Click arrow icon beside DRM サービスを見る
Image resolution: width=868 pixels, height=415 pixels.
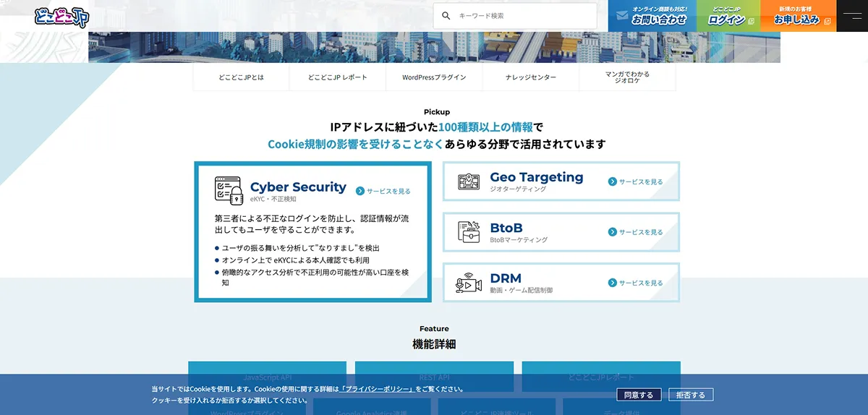coord(613,283)
